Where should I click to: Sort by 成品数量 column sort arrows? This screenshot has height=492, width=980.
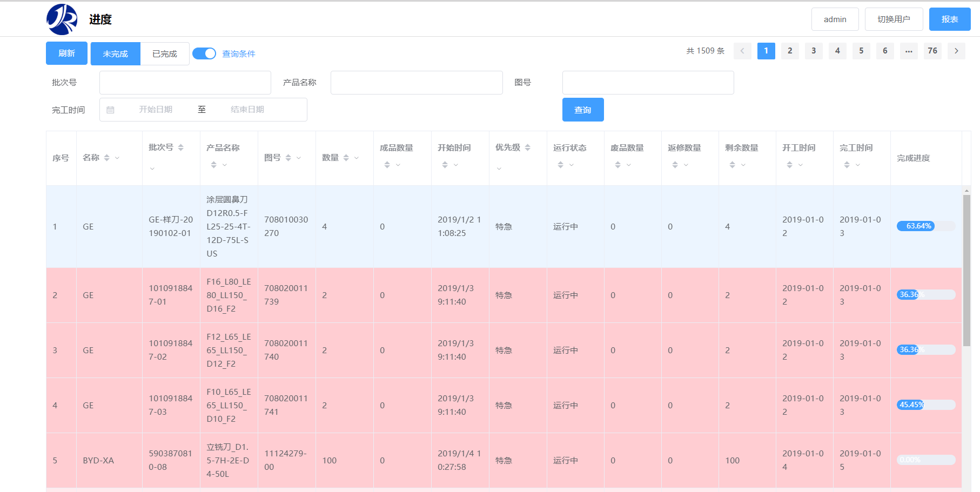coord(387,165)
